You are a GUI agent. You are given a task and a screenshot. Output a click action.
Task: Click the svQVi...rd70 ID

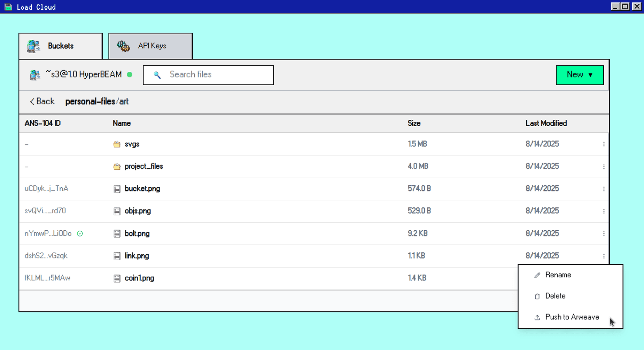[45, 211]
